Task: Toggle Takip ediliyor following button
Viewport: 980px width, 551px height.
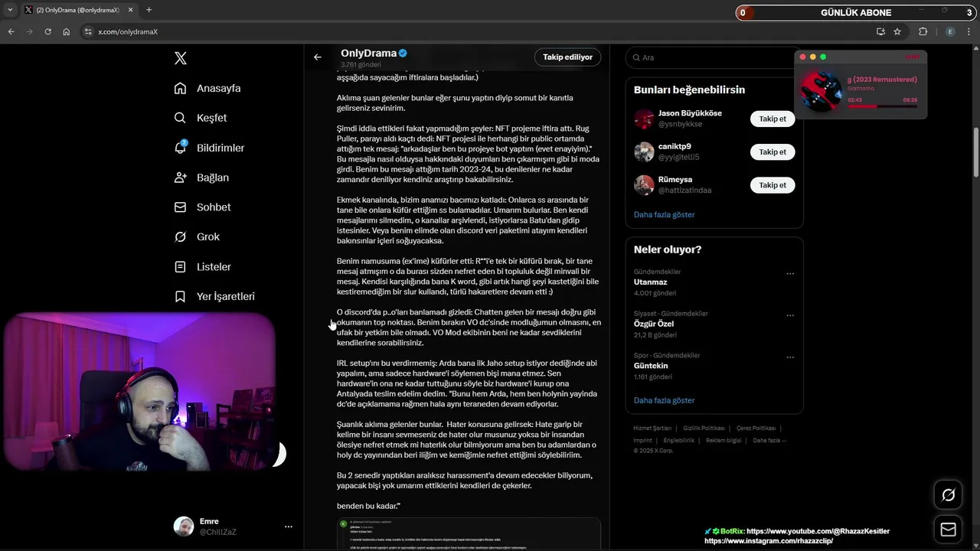Action: point(567,57)
